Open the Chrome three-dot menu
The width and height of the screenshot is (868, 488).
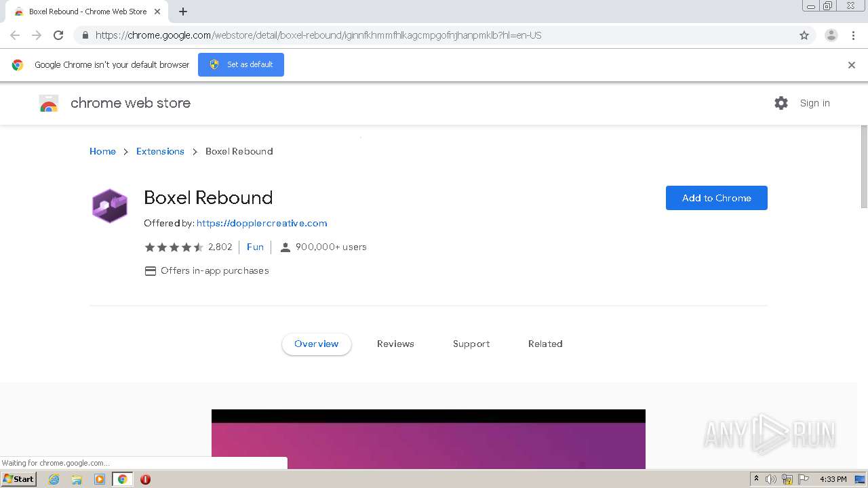pos(854,35)
